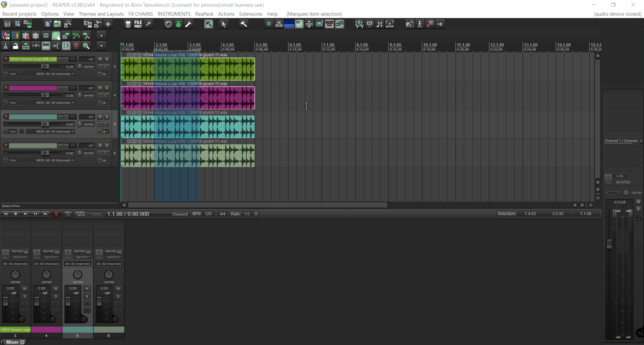
Task: Click track 3 volume fader
Action: (45, 67)
